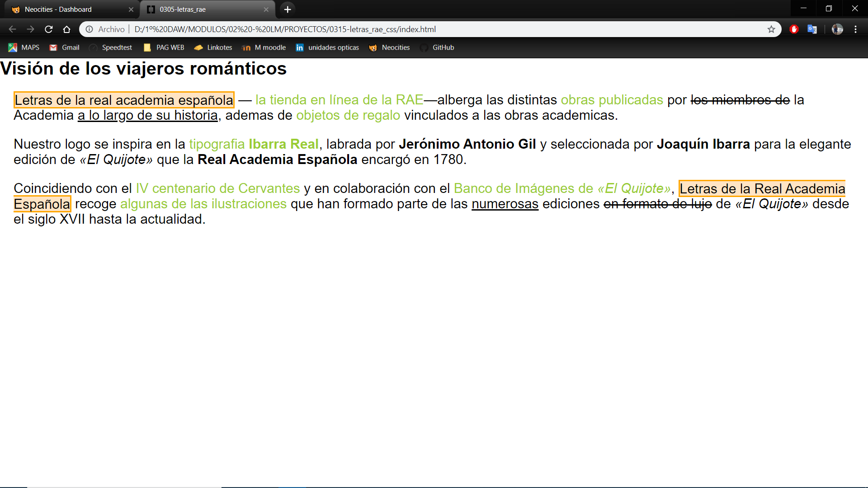The image size is (868, 488).
Task: Open the unidades opticas bookmark
Action: [x=327, y=47]
